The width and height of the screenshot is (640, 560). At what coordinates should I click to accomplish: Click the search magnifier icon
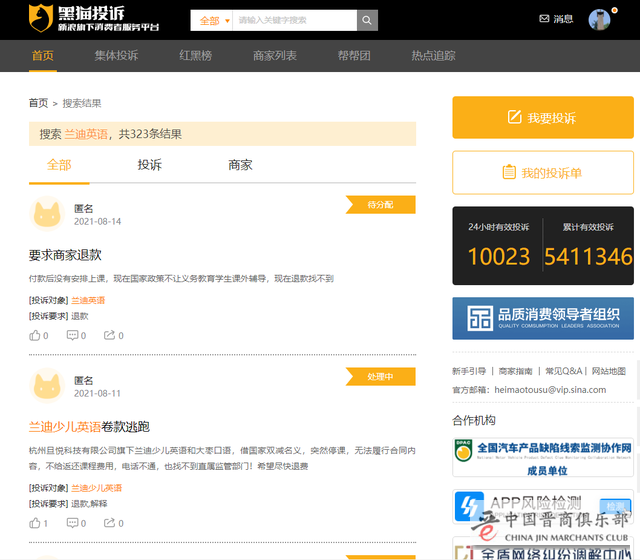[367, 20]
